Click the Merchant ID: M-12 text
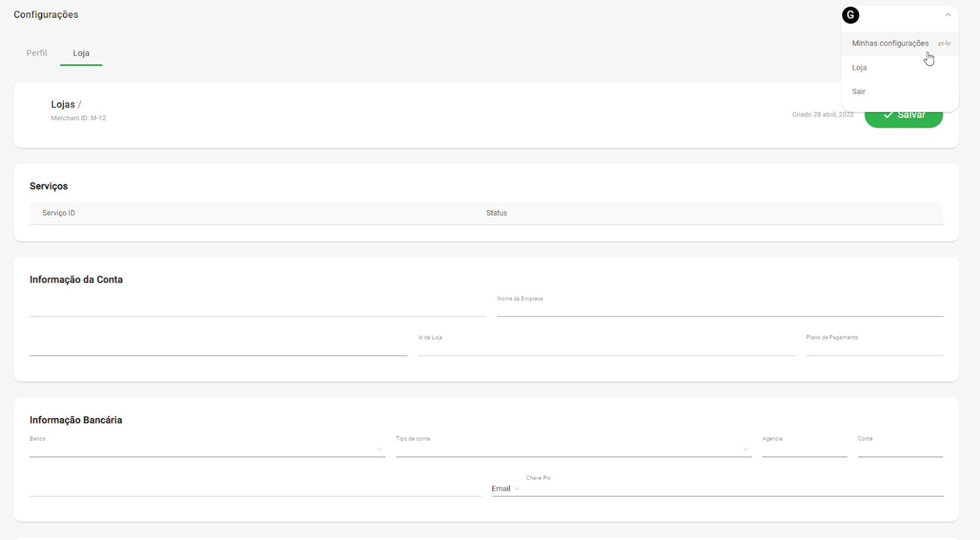This screenshot has width=980, height=540. [78, 118]
